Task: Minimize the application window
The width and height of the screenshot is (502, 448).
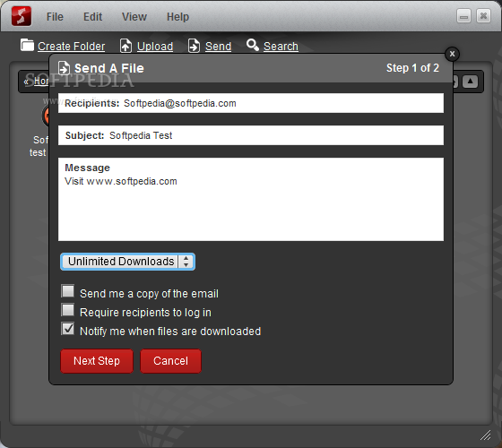Action: pyautogui.click(x=463, y=16)
